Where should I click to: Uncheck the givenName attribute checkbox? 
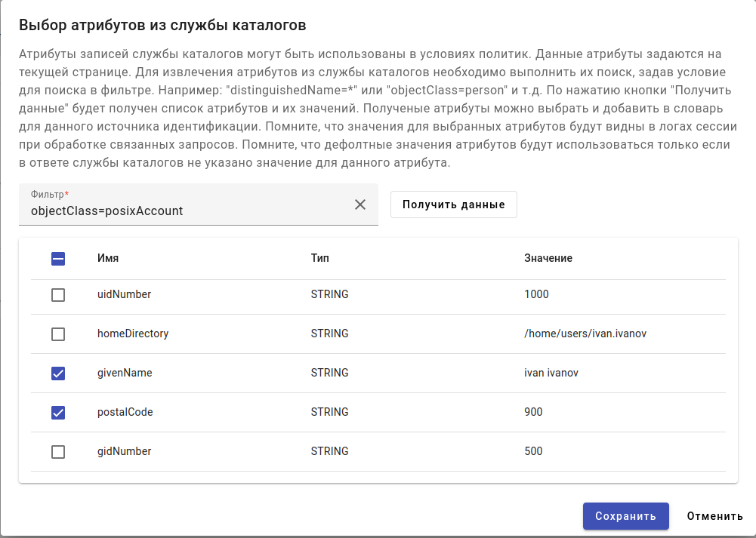[x=58, y=374]
